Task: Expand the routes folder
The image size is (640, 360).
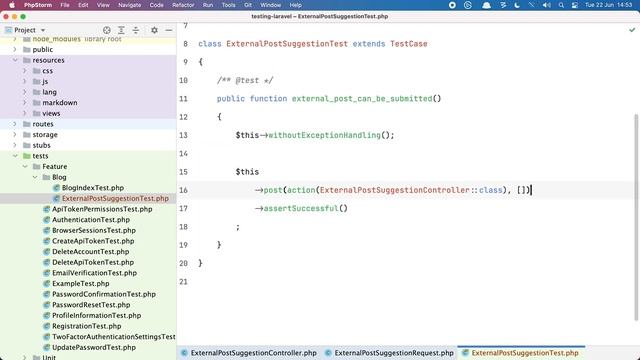Action: pos(15,124)
